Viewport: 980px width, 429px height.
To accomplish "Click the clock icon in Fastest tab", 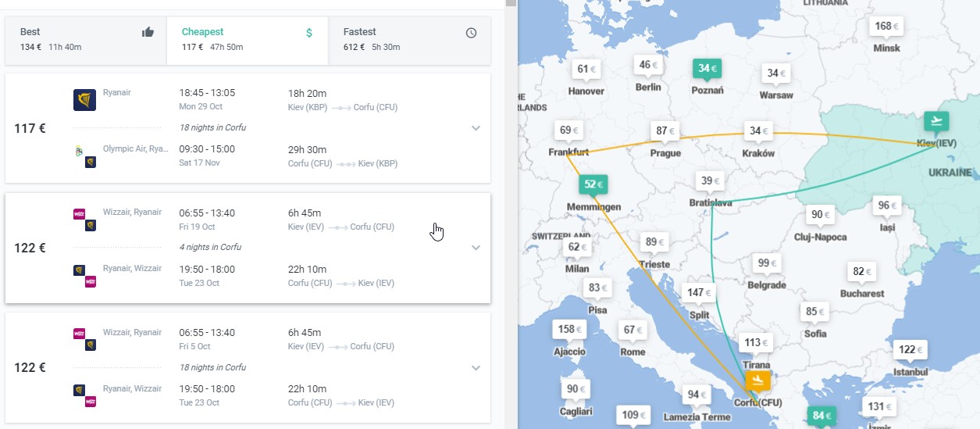I will 471,33.
